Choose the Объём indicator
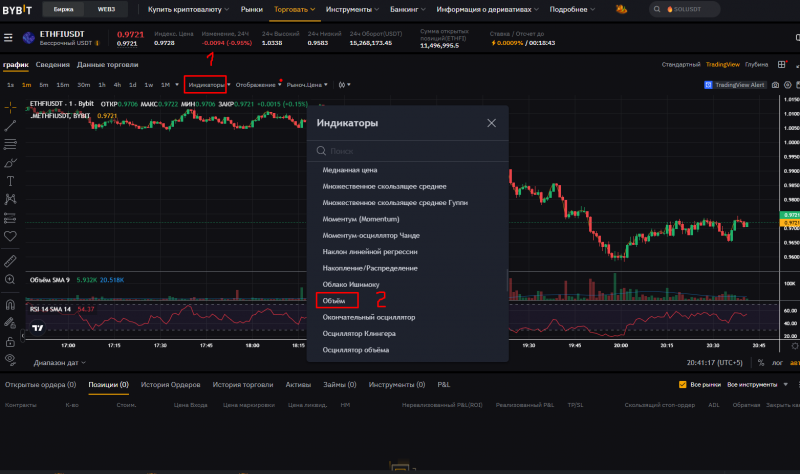Screen dimensions: 800x474 pyautogui.click(x=334, y=301)
